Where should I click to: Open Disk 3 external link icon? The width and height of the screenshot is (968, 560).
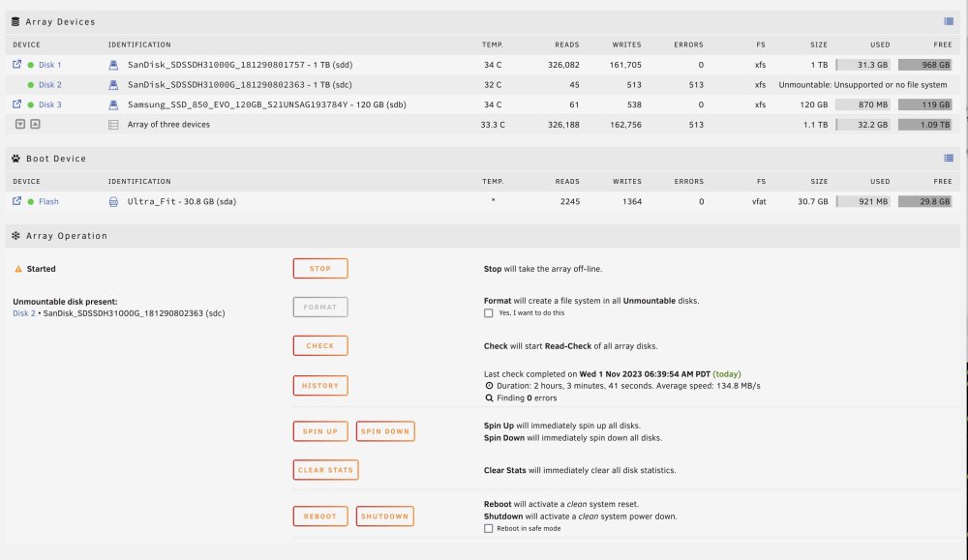tap(16, 104)
